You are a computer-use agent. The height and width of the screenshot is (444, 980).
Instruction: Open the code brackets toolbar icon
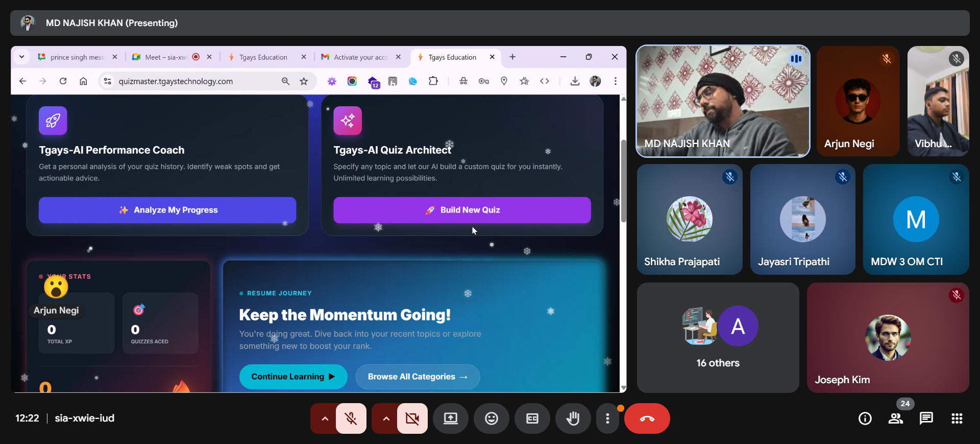(545, 81)
